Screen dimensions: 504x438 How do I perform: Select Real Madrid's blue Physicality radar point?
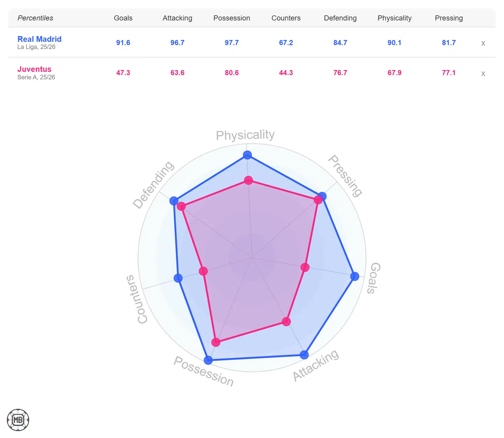(x=247, y=155)
